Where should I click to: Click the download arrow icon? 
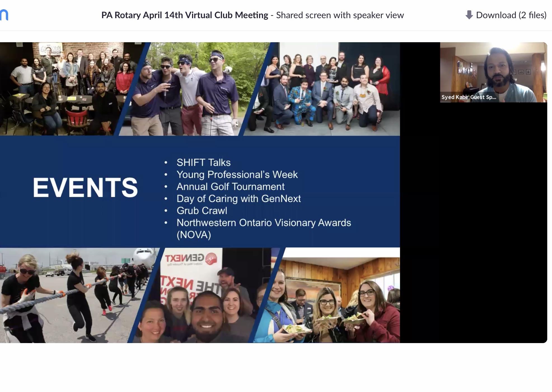(469, 15)
